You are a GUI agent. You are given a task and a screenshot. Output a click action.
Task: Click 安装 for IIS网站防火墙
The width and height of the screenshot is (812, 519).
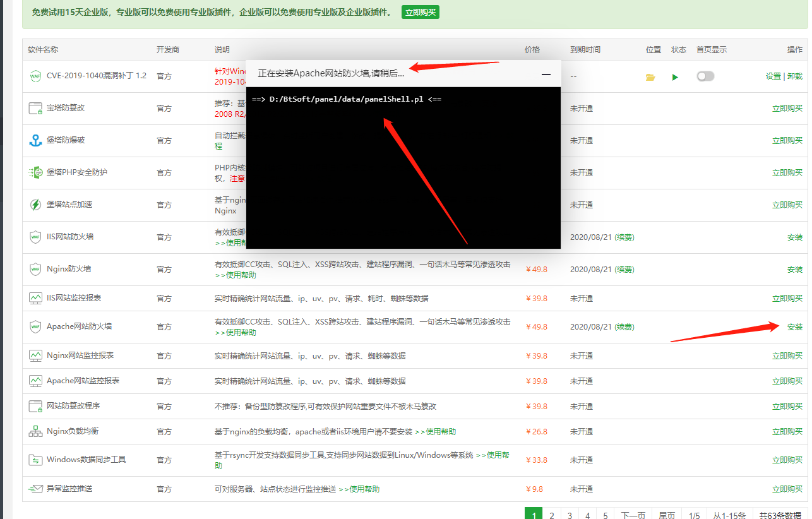tap(795, 237)
